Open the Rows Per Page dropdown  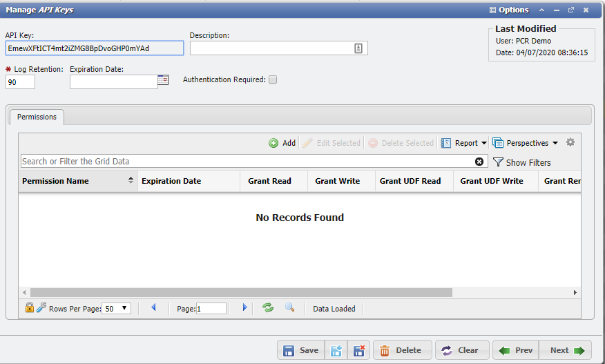(x=117, y=309)
